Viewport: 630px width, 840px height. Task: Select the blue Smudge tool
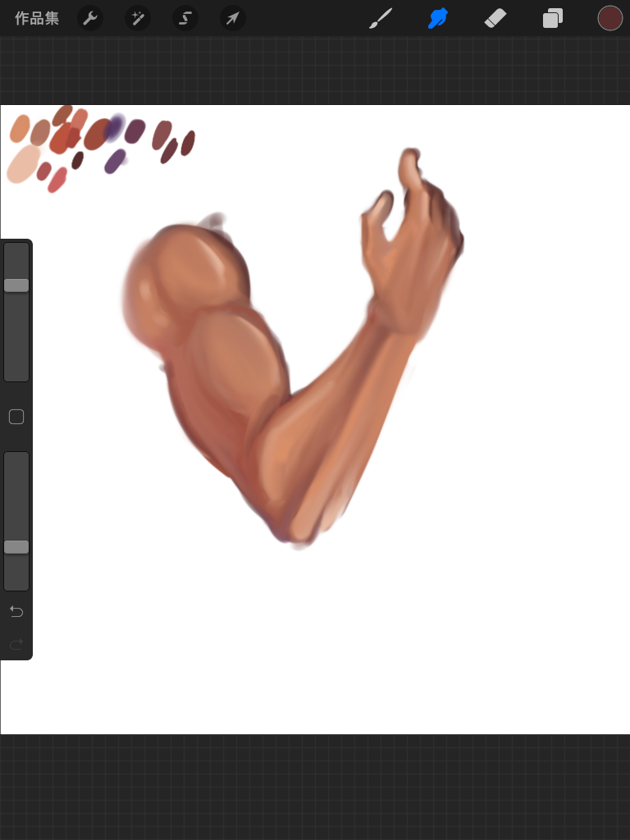pyautogui.click(x=438, y=18)
